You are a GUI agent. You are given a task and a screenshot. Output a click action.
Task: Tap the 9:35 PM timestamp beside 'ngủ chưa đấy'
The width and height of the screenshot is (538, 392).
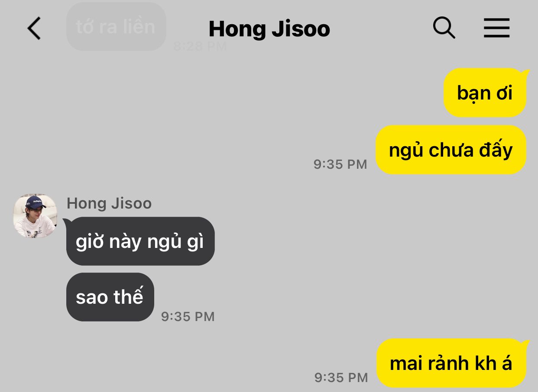click(x=340, y=164)
